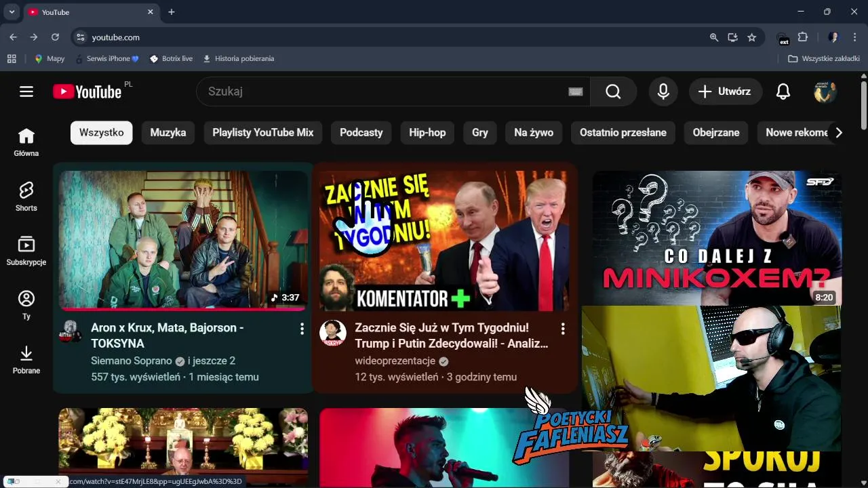Open the YouTube account avatar menu

pos(825,91)
